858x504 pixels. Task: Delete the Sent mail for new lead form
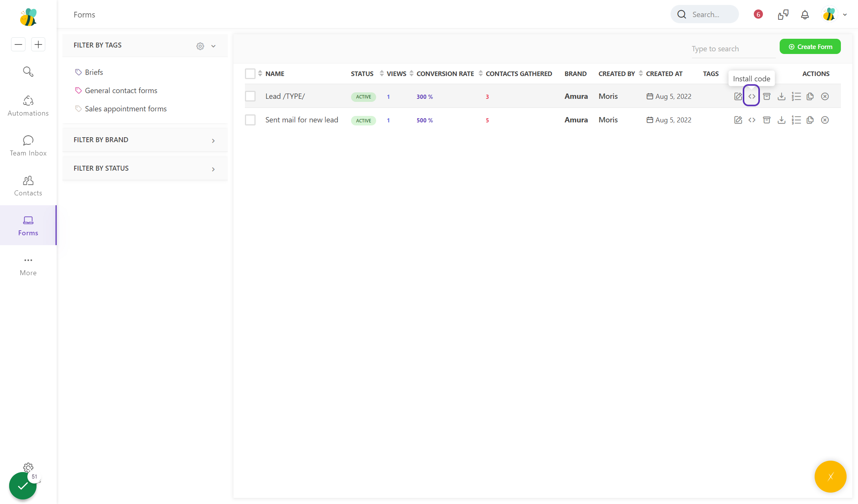click(x=825, y=120)
